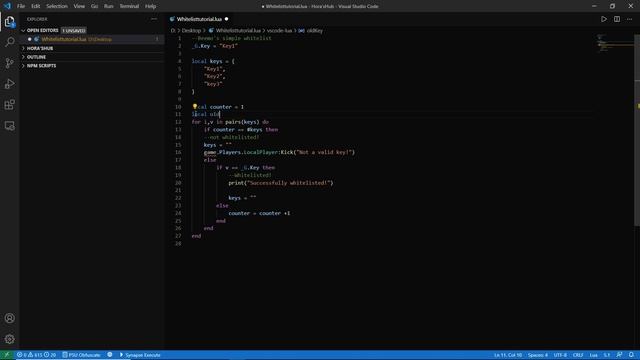Screen dimensions: 640x360
Task: Minimize the VS Code window
Action: pos(594,6)
